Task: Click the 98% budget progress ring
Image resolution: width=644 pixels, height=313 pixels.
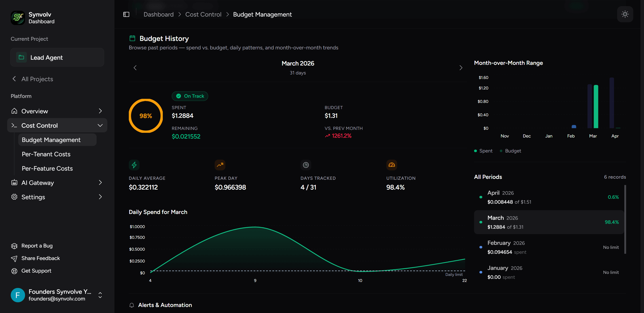Action: pos(146,116)
